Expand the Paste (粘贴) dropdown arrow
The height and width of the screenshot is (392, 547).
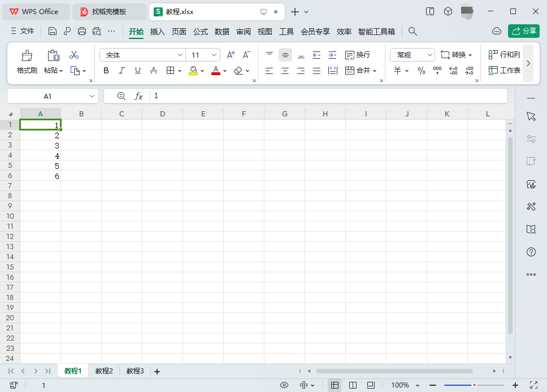(61, 71)
